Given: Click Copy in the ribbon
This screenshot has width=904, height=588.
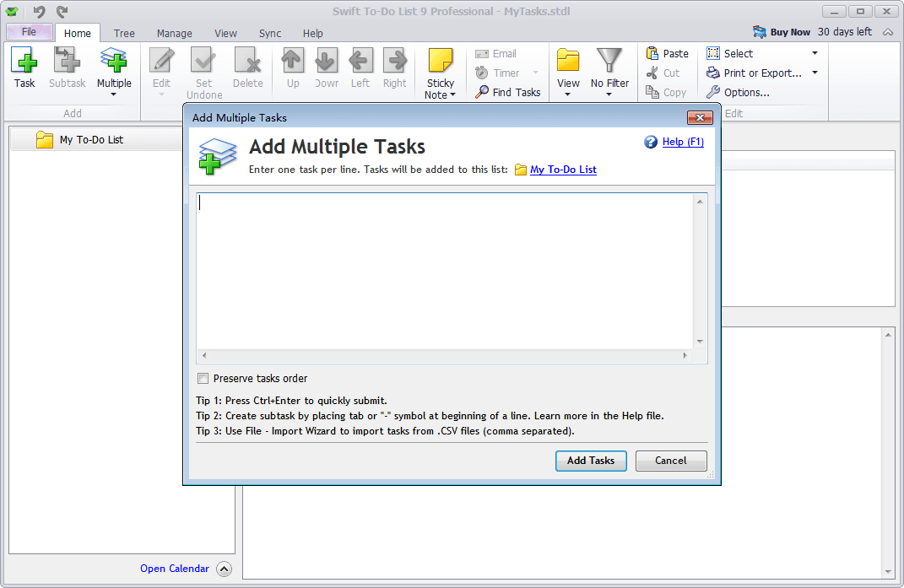Looking at the screenshot, I should click(x=666, y=92).
